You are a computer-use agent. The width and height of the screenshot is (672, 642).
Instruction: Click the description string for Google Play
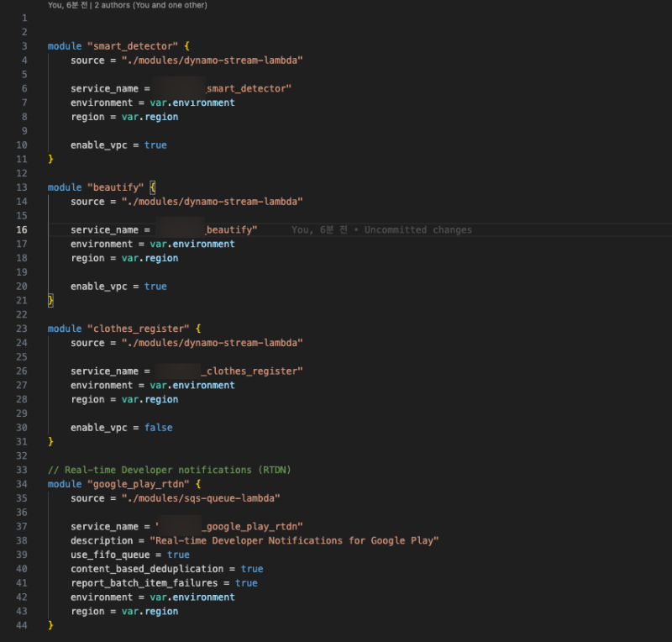pyautogui.click(x=294, y=540)
